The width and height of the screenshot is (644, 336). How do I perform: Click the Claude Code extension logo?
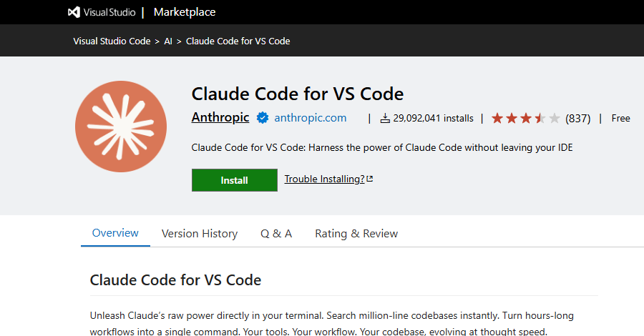121,127
